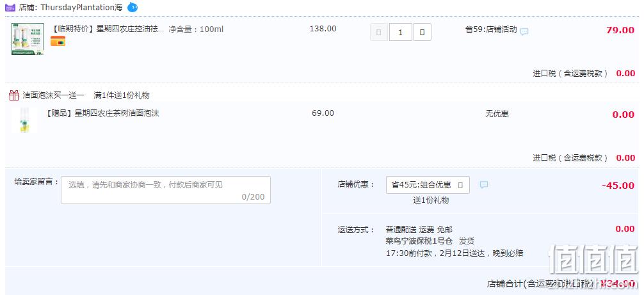Click the Tmall purple cat store icon

[x=10, y=7]
